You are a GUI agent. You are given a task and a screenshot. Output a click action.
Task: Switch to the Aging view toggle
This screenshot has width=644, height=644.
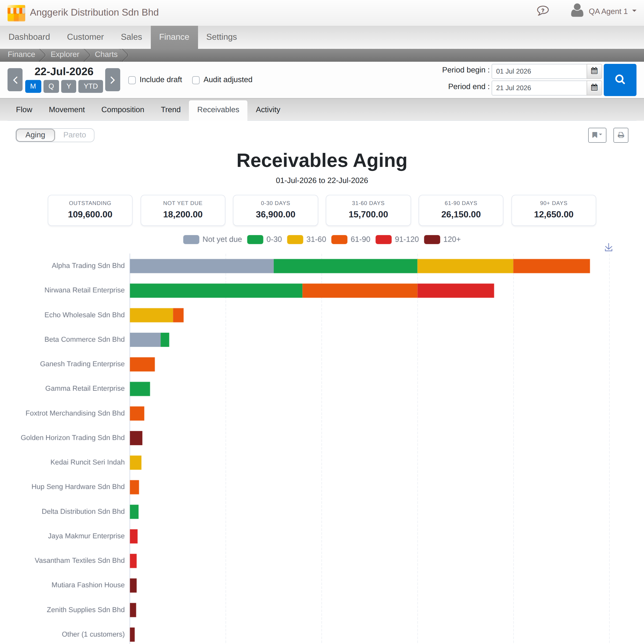[x=35, y=135]
